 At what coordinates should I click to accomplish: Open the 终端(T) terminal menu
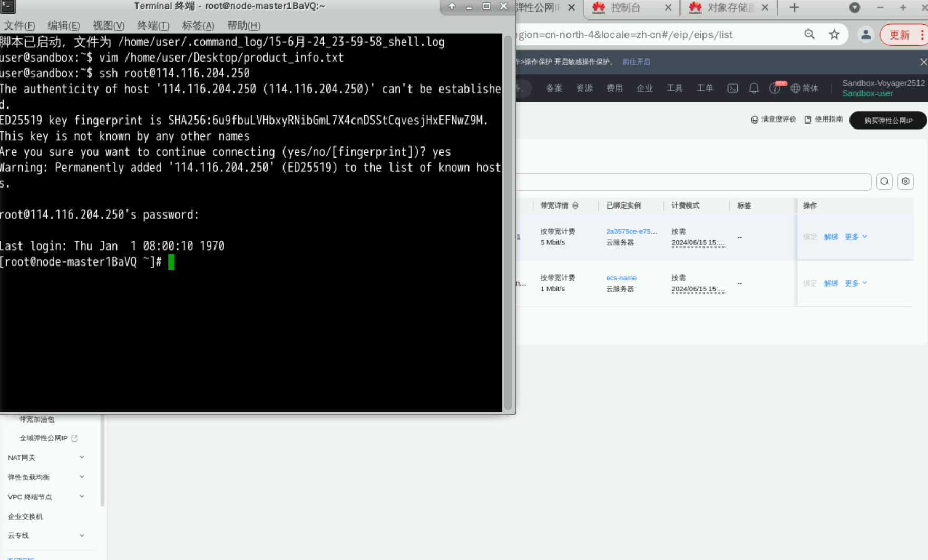coord(153,25)
